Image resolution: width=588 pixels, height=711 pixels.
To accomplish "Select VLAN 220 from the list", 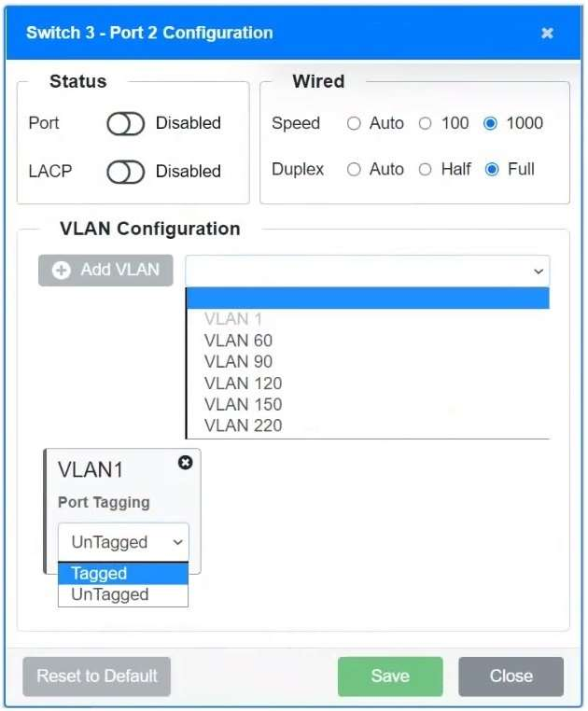I will [243, 426].
